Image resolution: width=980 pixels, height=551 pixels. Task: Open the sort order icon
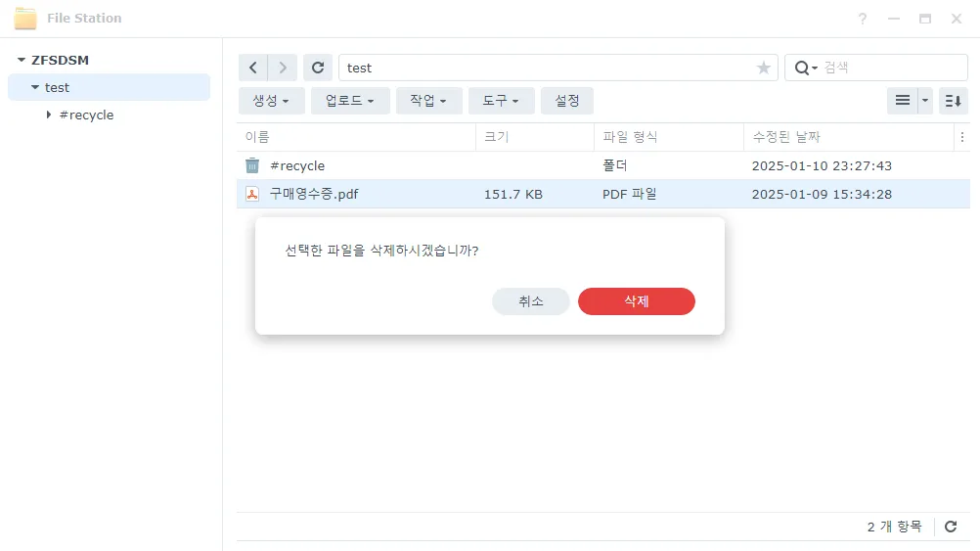(x=954, y=101)
